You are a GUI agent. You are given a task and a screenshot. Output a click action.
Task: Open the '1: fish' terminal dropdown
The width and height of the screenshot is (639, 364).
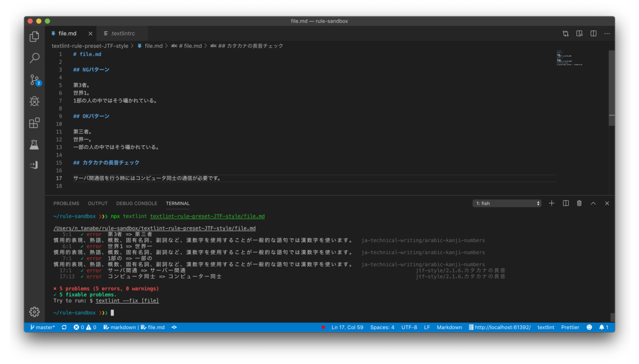507,203
